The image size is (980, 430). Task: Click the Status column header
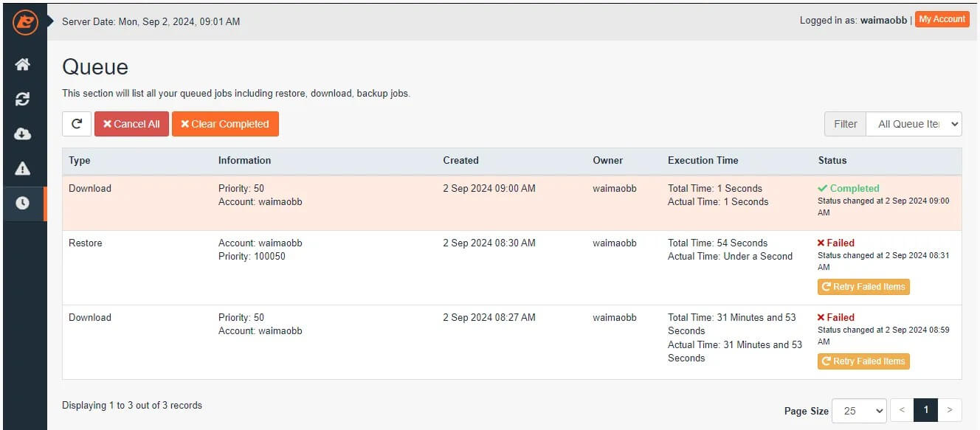(832, 160)
